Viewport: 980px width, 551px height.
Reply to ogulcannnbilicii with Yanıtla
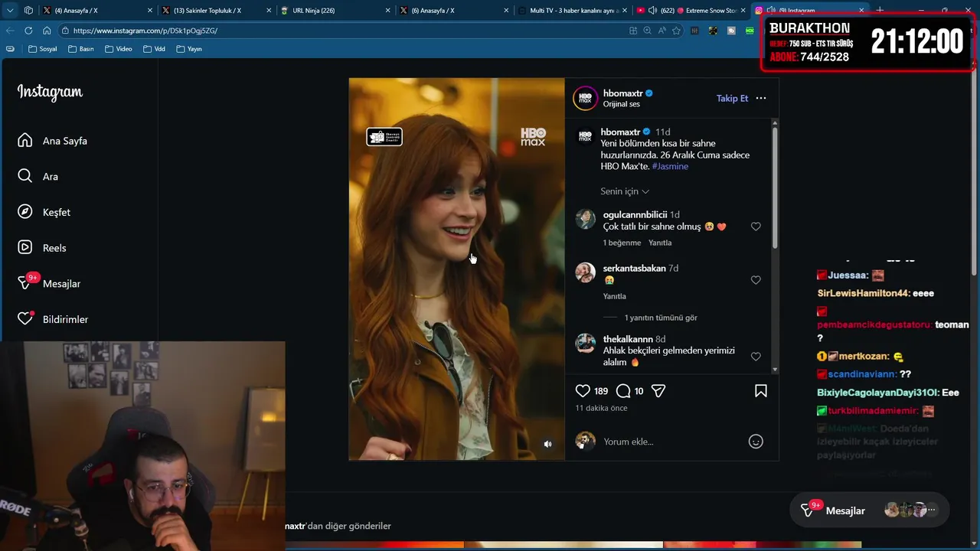point(660,243)
